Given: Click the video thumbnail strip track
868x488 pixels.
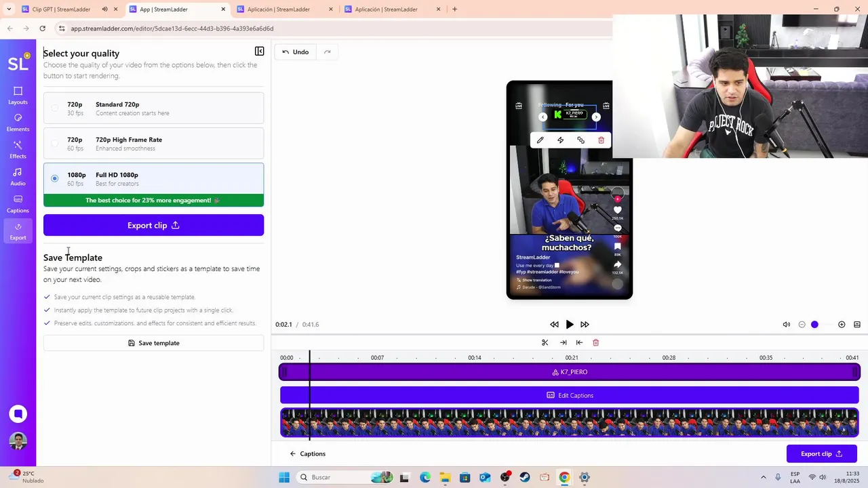Looking at the screenshot, I should coord(570,423).
